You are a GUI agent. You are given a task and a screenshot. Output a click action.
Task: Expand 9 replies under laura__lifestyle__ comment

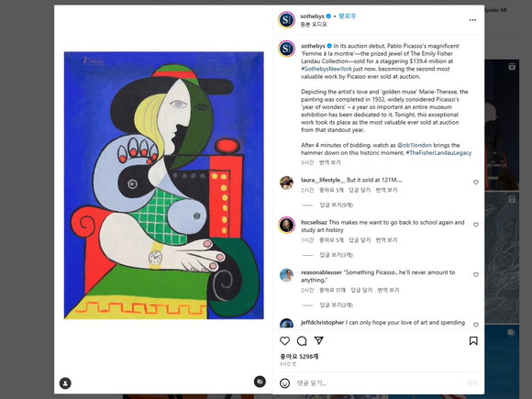point(336,205)
